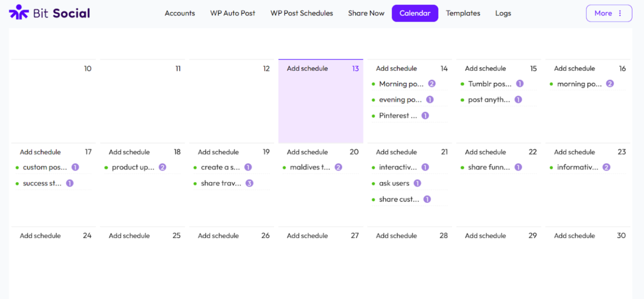This screenshot has height=299, width=644.
Task: Click count badge beside maldives post
Action: click(x=338, y=167)
